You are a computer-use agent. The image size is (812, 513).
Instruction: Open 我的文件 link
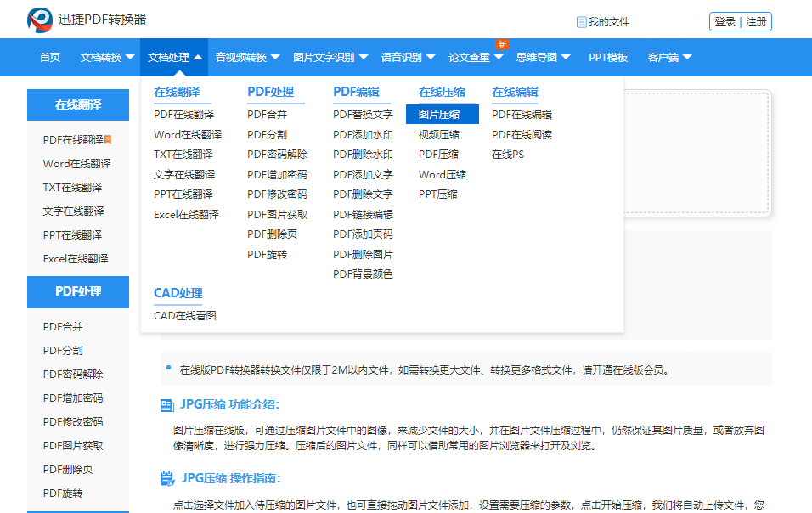tap(608, 22)
